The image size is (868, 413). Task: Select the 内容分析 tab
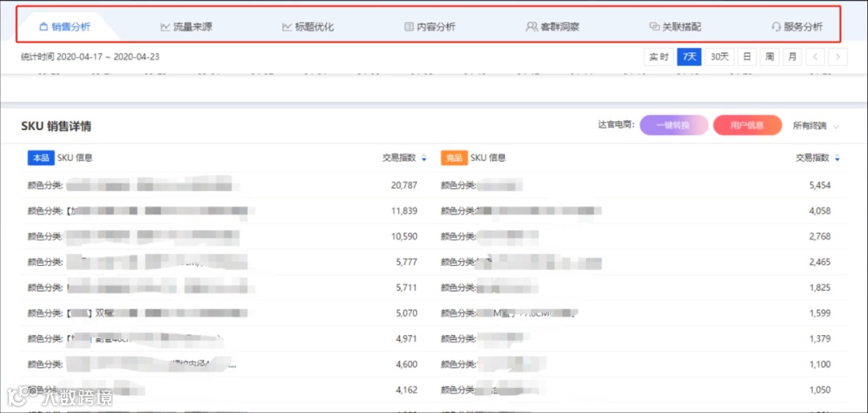coord(429,27)
